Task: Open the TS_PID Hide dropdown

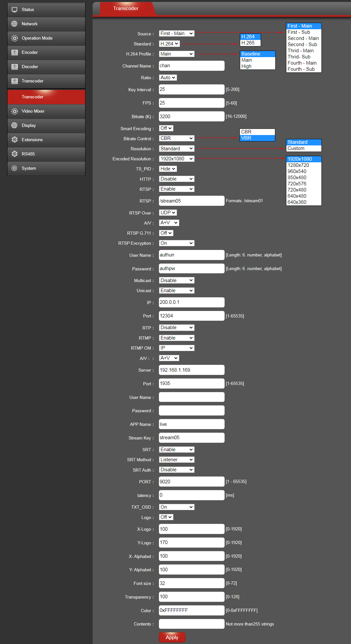Action: pyautogui.click(x=168, y=169)
